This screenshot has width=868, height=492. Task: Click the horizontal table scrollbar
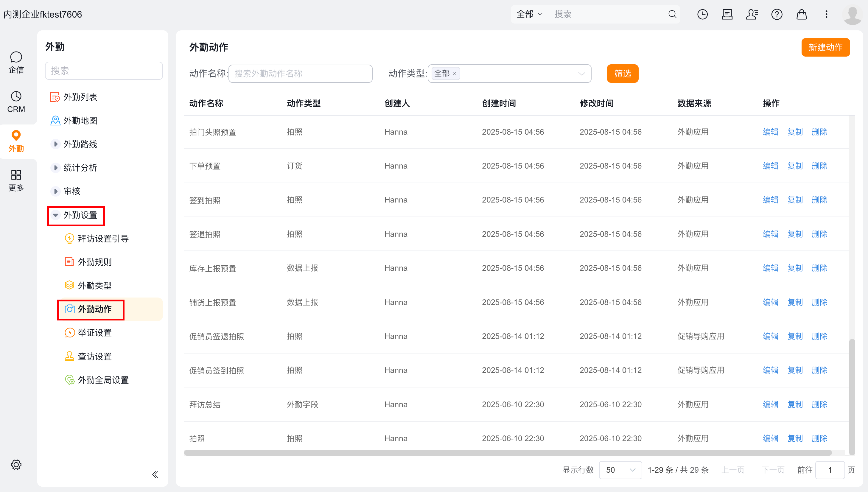[x=508, y=452]
